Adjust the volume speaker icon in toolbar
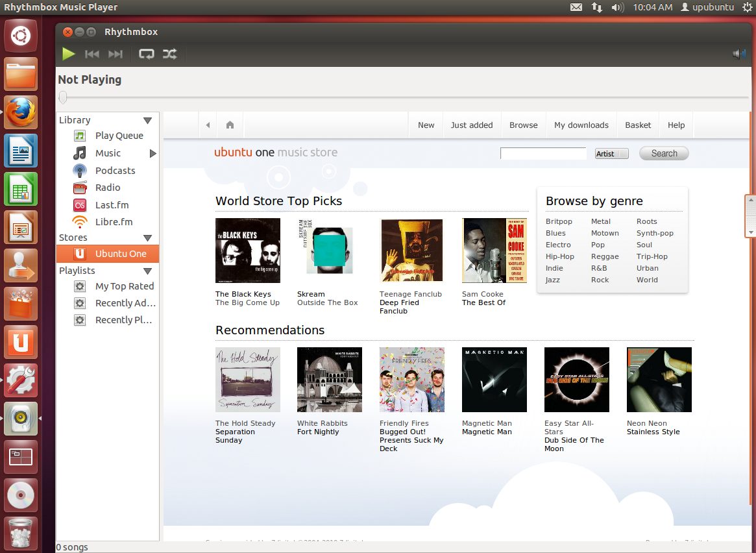The image size is (756, 553). [738, 54]
